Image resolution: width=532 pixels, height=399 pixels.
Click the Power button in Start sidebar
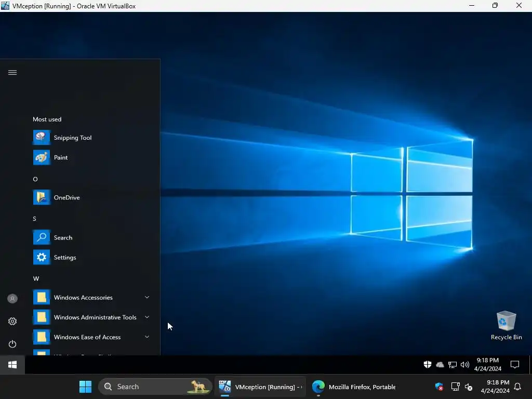click(12, 344)
